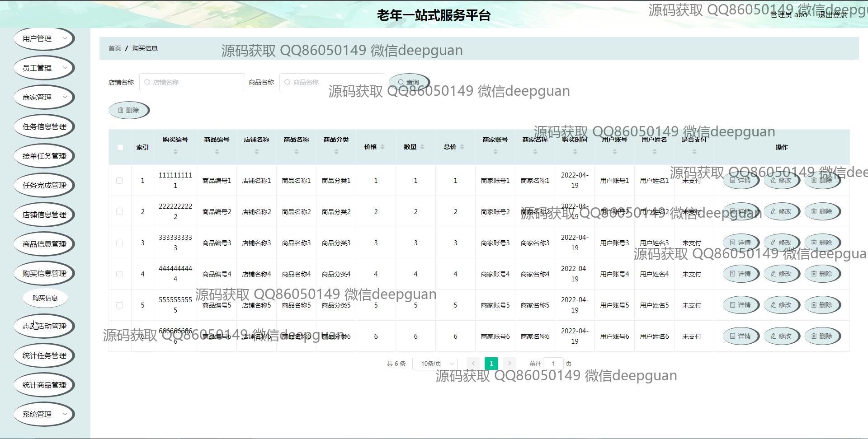This screenshot has width=868, height=439.
Task: Click 删除 for row 4
Action: [x=822, y=274]
